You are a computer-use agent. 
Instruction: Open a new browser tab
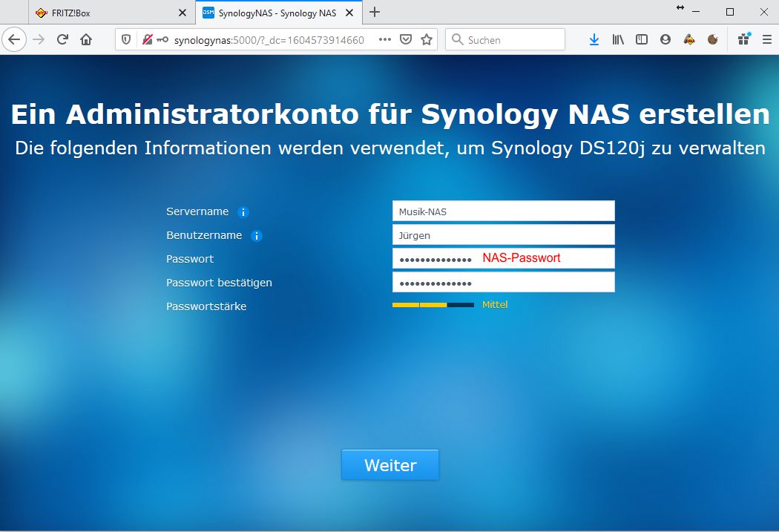click(x=375, y=13)
